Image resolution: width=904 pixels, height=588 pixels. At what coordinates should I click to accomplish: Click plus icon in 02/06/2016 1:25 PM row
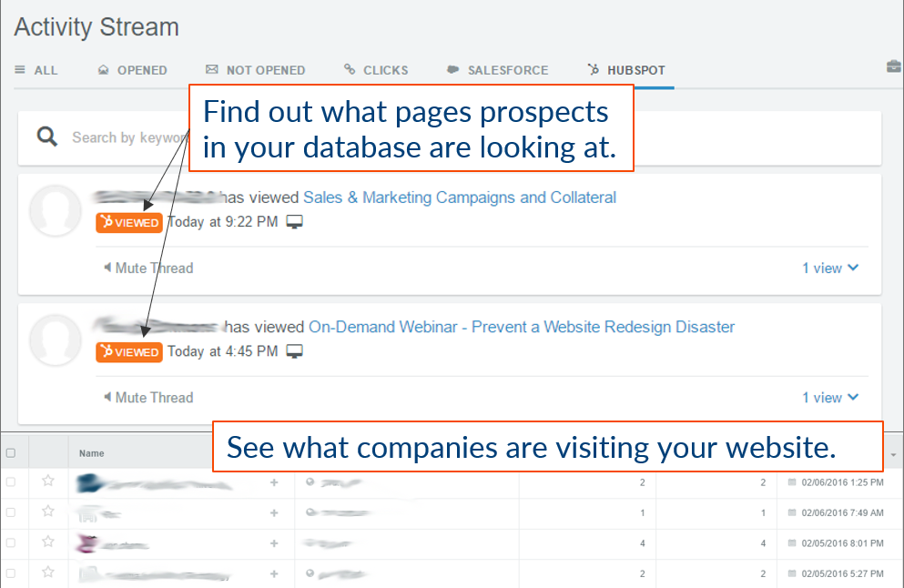click(274, 482)
